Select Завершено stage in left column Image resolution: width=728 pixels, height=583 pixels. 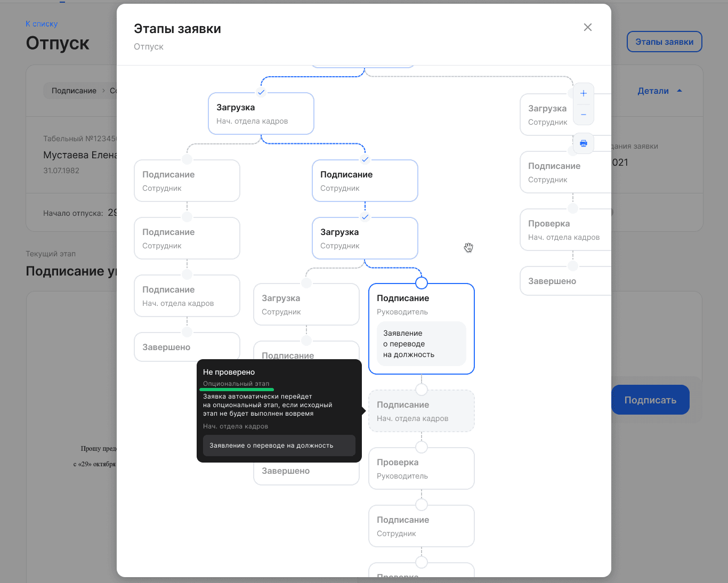pos(187,347)
